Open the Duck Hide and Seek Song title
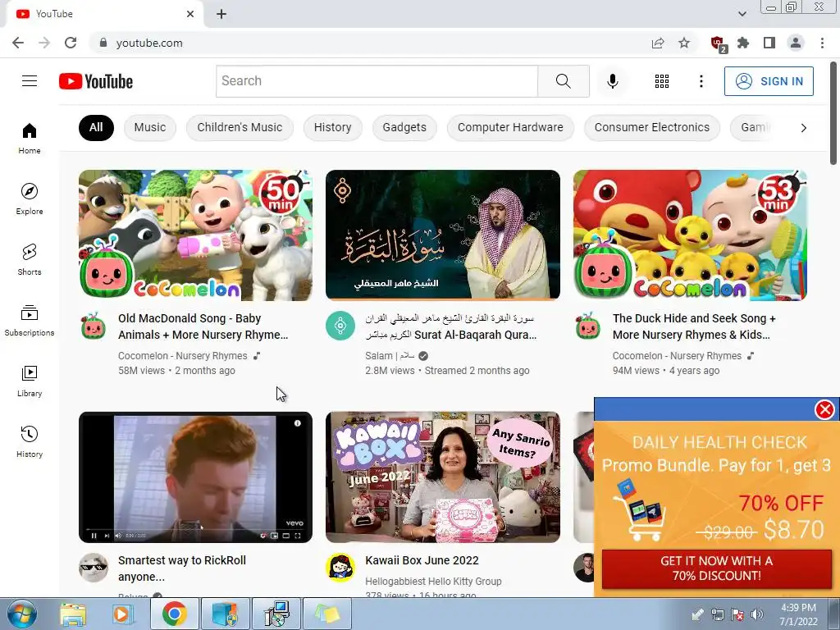This screenshot has height=630, width=840. tap(694, 326)
